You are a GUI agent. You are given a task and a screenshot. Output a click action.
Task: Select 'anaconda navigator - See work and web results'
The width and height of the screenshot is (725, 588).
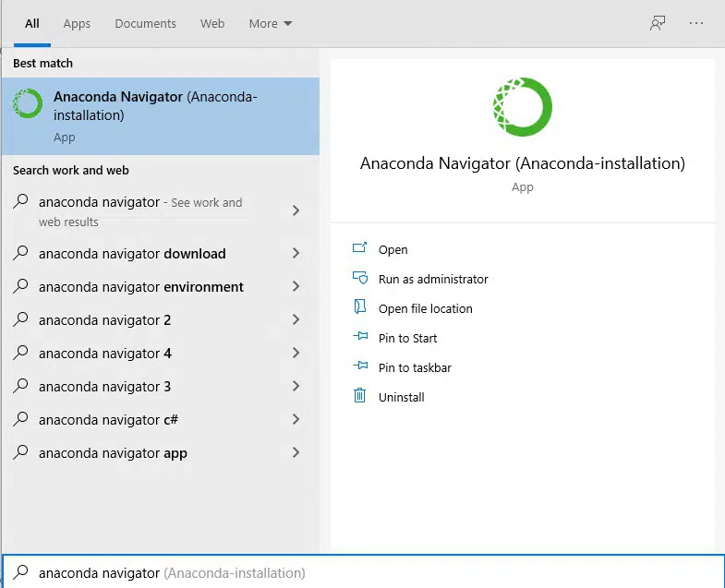point(161,211)
